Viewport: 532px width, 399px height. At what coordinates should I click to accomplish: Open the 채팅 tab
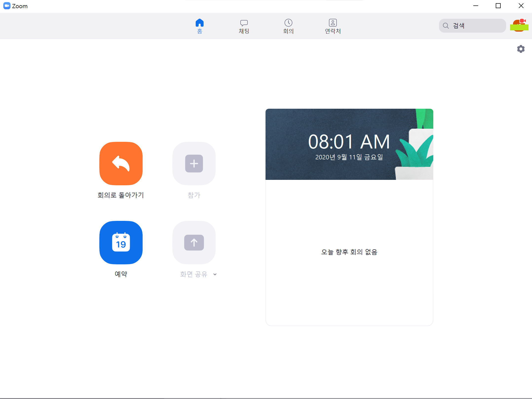(x=244, y=26)
